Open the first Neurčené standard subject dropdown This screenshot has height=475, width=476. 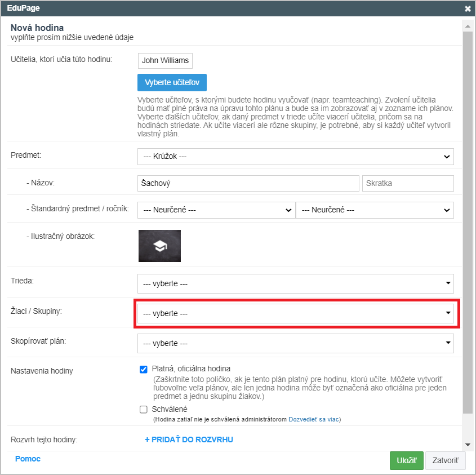tap(216, 210)
